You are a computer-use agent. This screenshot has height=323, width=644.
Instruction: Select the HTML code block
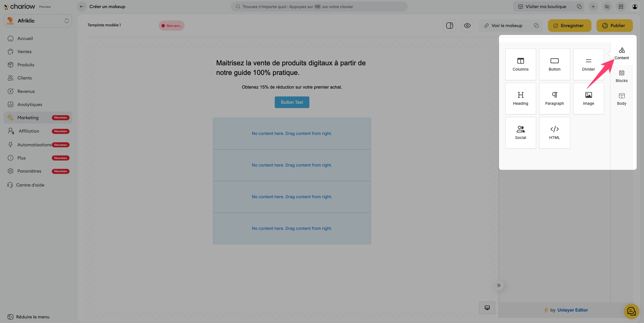[x=554, y=133]
